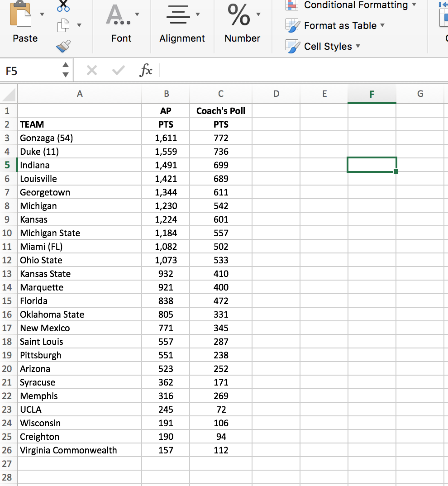Click the Michigan State cell
This screenshot has width=448, height=486.
[x=80, y=233]
